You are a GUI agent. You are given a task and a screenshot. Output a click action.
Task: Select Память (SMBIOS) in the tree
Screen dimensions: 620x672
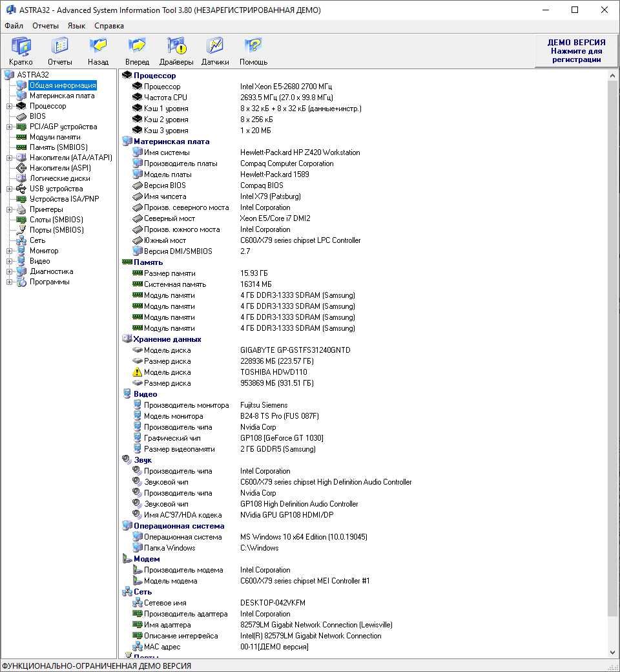(58, 147)
